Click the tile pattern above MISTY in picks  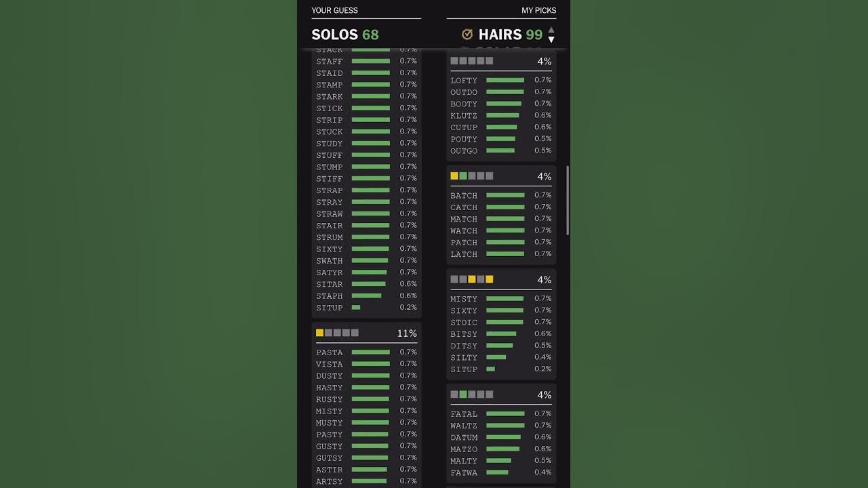tap(472, 279)
